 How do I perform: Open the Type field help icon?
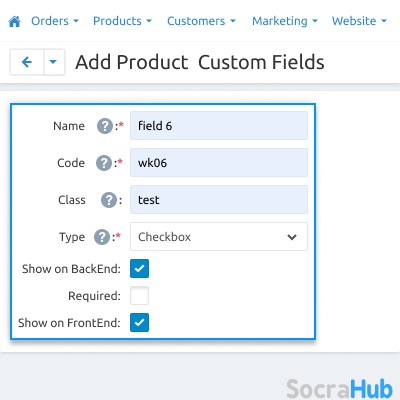(x=102, y=237)
